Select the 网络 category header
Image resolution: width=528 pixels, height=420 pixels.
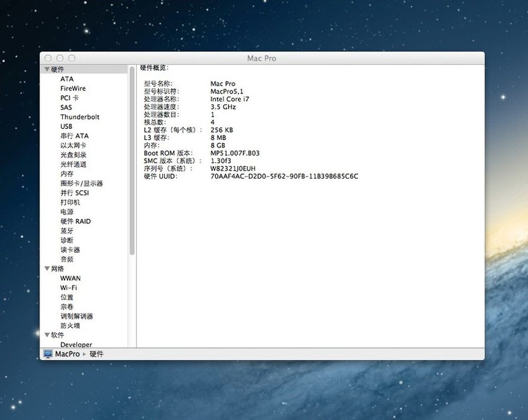57,268
